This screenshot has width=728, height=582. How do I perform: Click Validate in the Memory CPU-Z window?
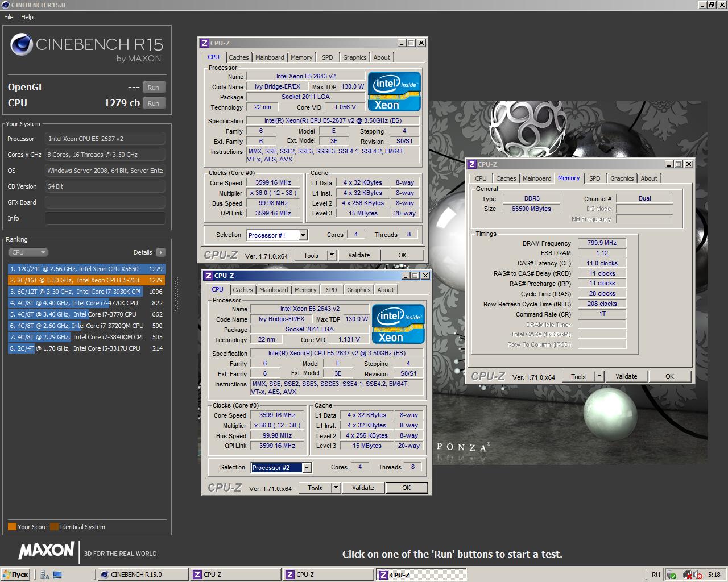point(626,376)
